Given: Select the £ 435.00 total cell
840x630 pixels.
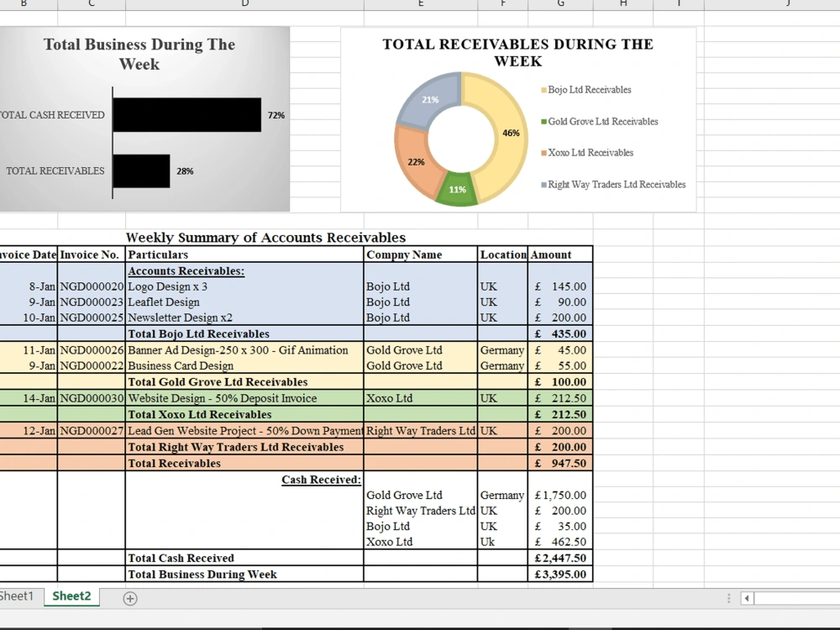Looking at the screenshot, I should pyautogui.click(x=560, y=333).
